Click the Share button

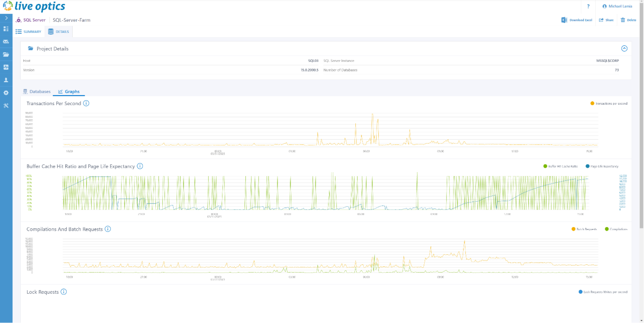[x=606, y=20]
